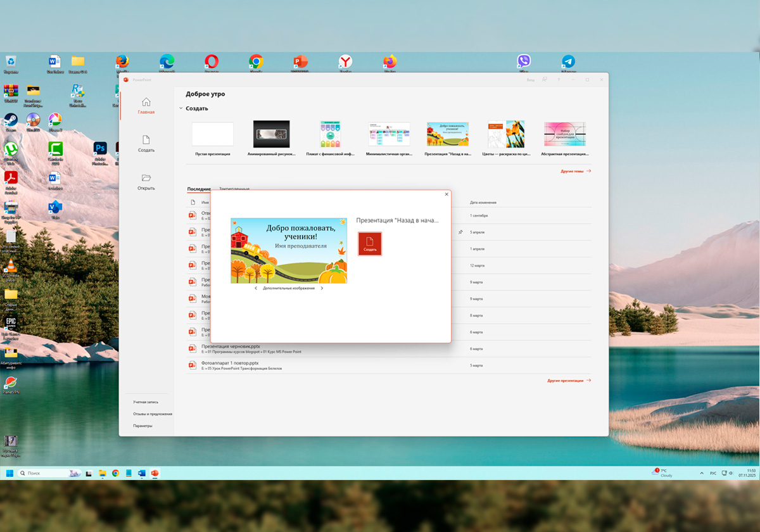
Task: Pin the file dated 5 апреля
Action: (x=460, y=232)
